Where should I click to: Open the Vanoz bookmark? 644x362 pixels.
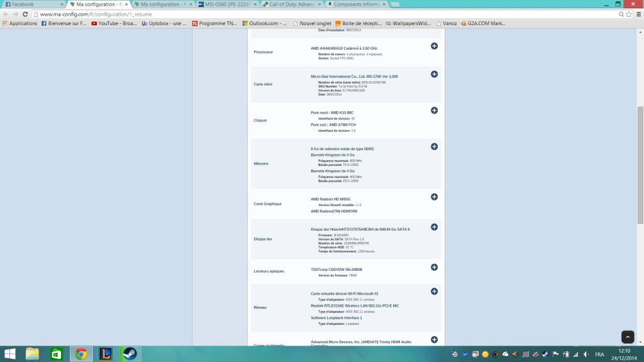click(x=447, y=23)
